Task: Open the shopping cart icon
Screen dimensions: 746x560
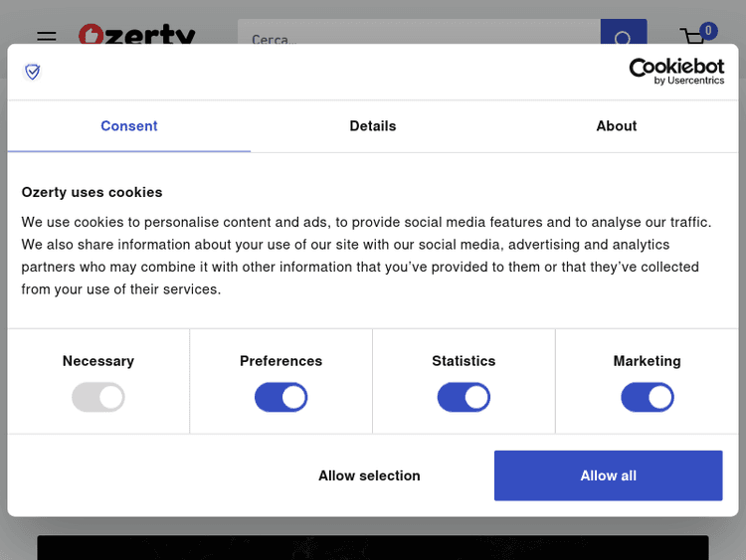Action: [x=692, y=37]
